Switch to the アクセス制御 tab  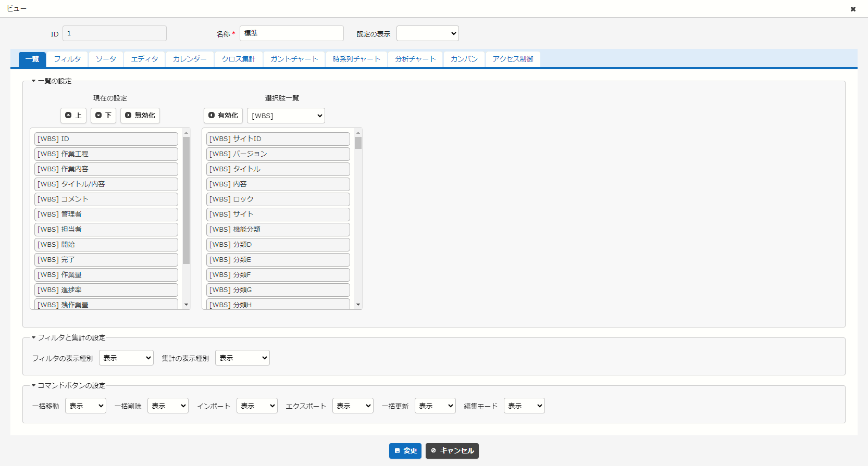point(513,59)
